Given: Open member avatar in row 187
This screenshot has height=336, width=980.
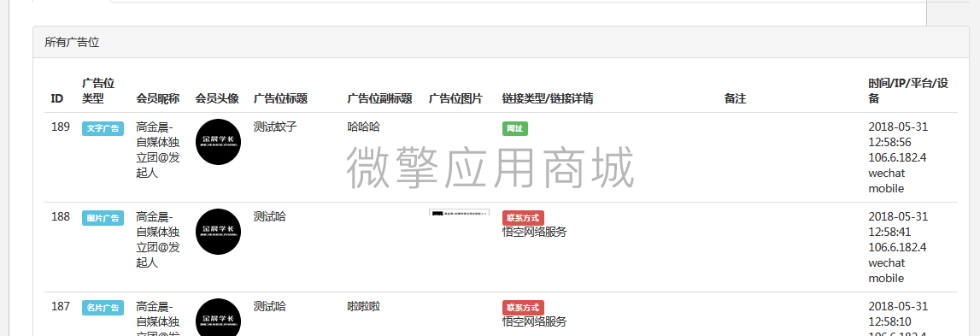Looking at the screenshot, I should tap(218, 317).
